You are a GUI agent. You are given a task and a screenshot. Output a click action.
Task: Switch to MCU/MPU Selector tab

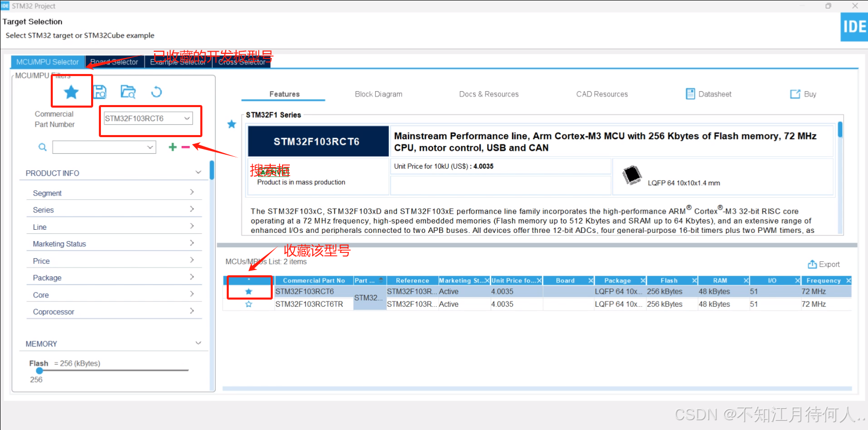point(47,62)
